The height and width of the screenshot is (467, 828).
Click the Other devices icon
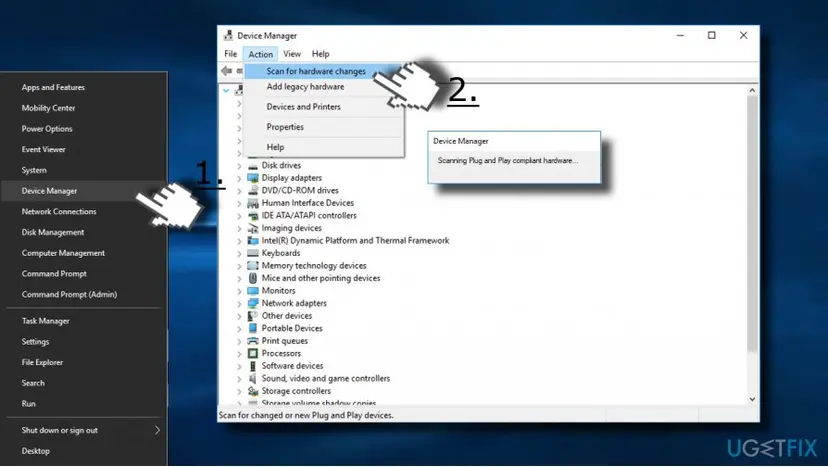[x=253, y=316]
